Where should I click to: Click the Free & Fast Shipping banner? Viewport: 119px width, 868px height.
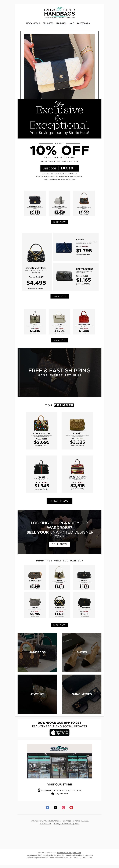pyautogui.click(x=59, y=373)
